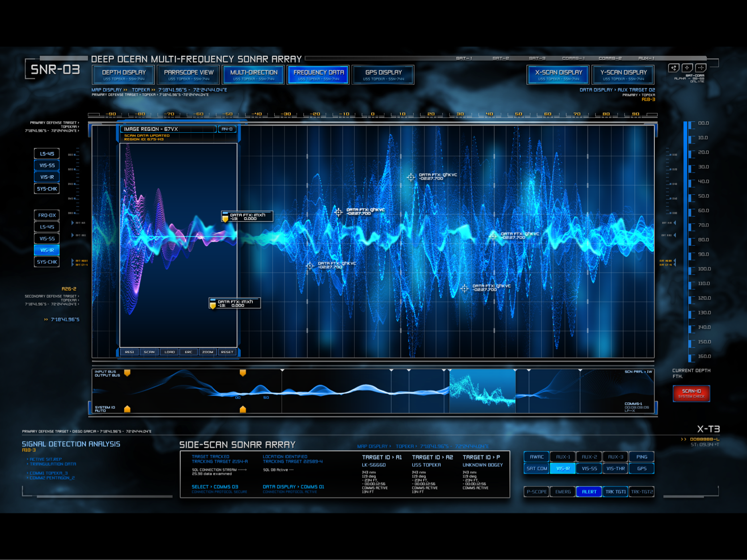Click the ERC button in image region panel

189,352
